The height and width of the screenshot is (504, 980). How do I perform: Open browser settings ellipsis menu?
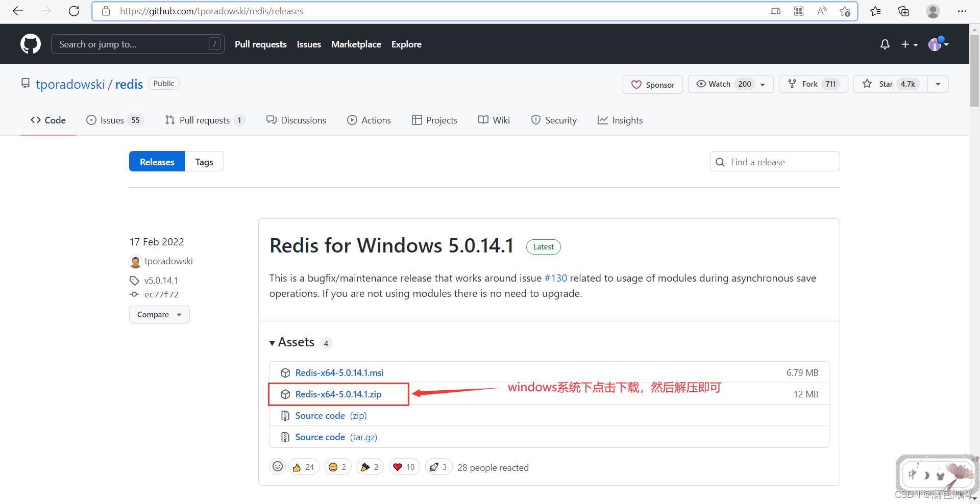[x=962, y=11]
